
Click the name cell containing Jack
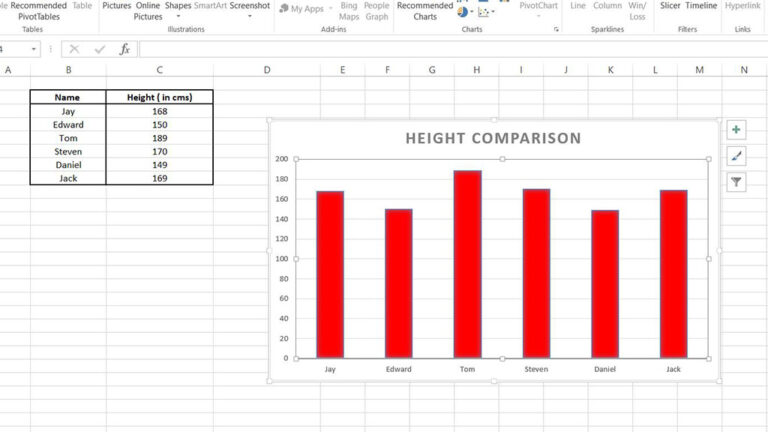(x=68, y=178)
